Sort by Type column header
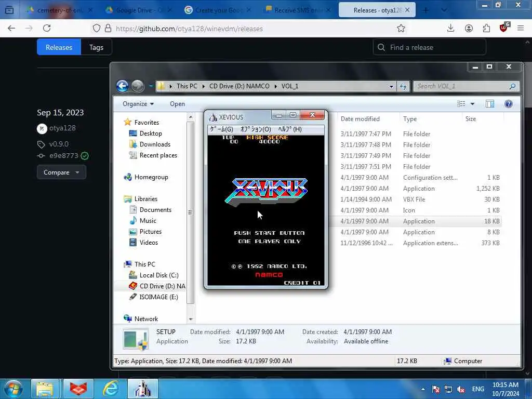532x399 pixels. (410, 119)
